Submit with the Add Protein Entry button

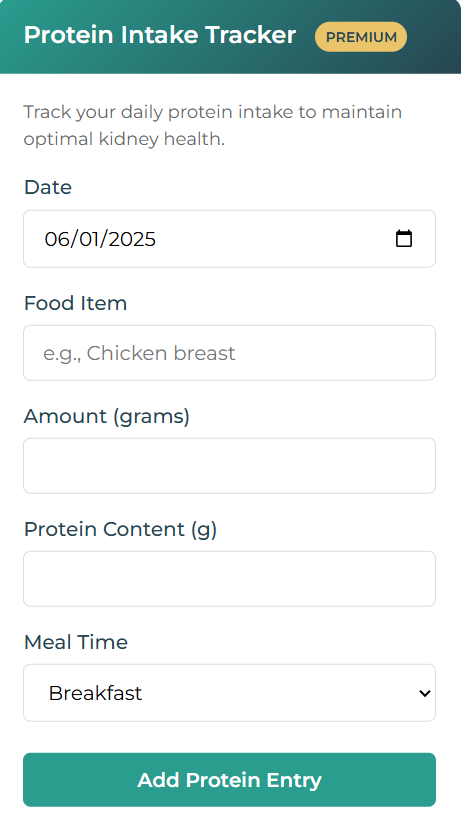(x=229, y=780)
